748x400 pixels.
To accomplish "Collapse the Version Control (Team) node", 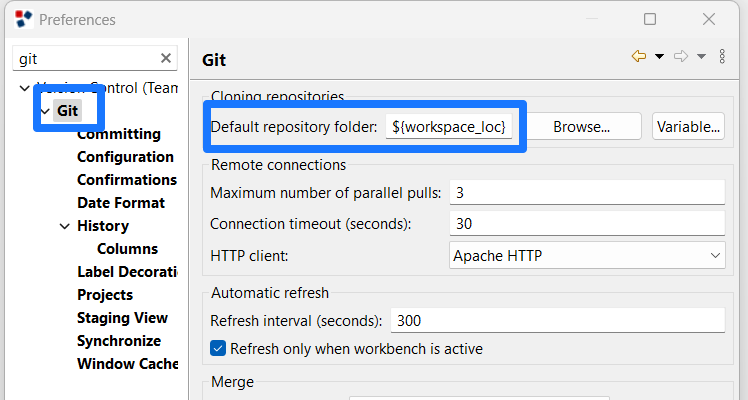I will click(24, 88).
